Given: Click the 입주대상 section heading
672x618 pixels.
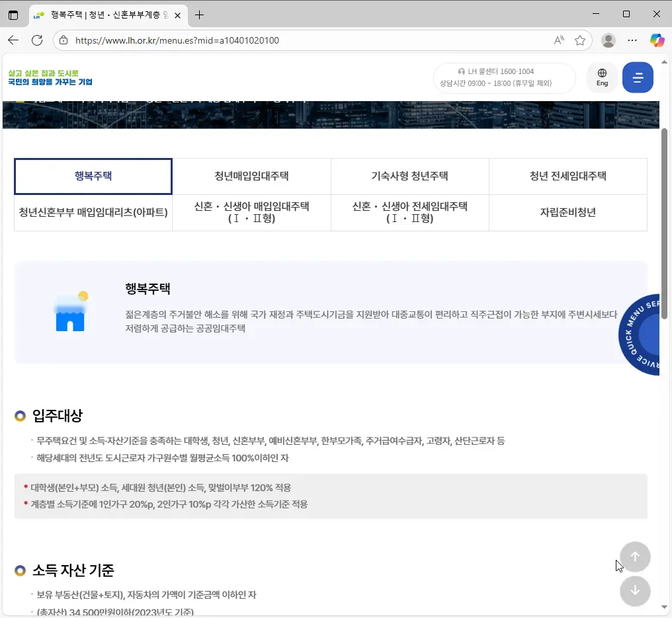Looking at the screenshot, I should pyautogui.click(x=58, y=416).
